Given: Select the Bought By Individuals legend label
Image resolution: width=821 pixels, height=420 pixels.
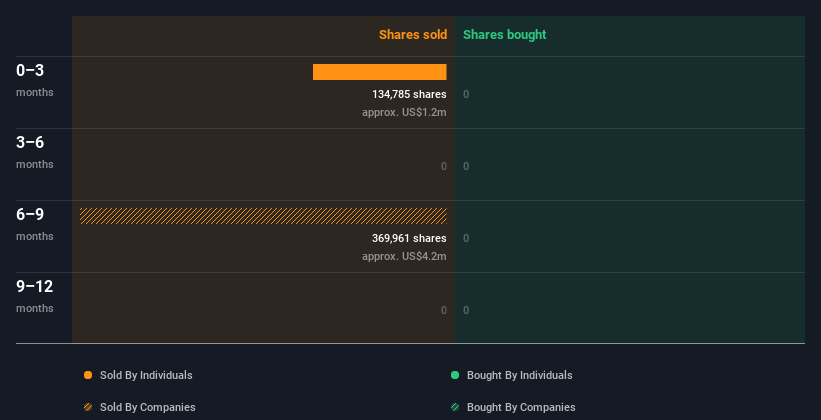Looking at the screenshot, I should click(519, 375).
